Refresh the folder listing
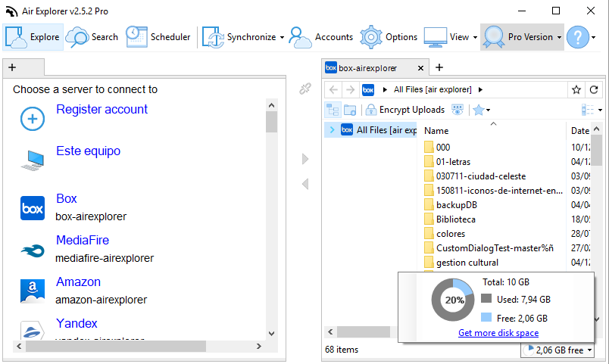The image size is (609, 364). tap(593, 89)
